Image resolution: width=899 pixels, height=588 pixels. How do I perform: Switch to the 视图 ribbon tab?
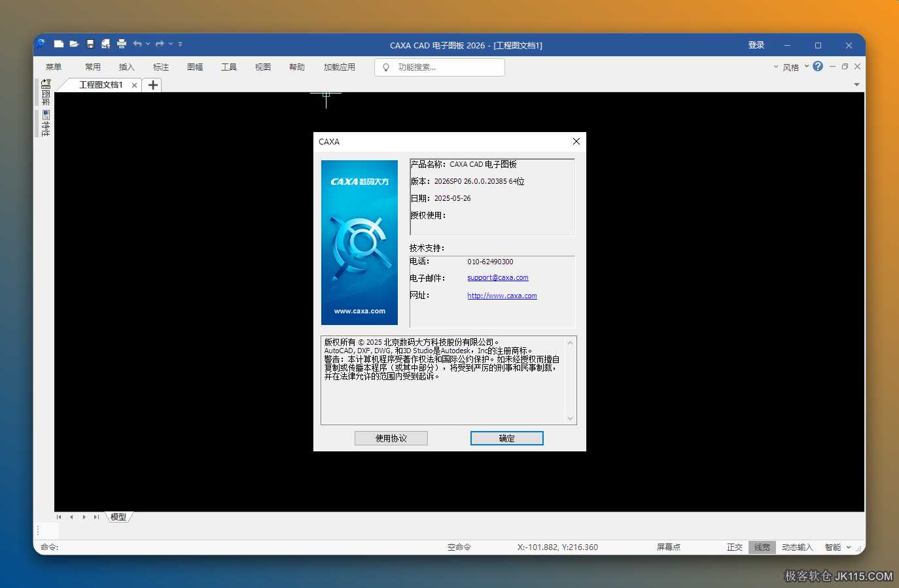[263, 67]
